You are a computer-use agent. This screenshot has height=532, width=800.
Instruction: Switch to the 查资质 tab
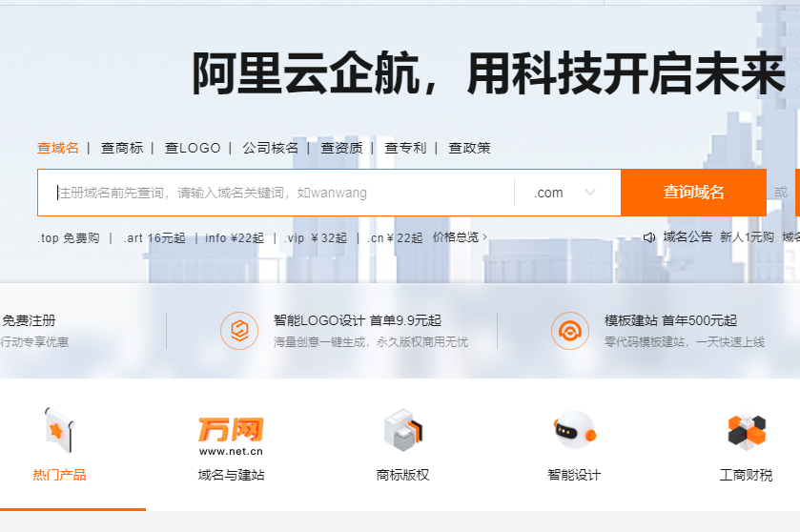pos(342,148)
